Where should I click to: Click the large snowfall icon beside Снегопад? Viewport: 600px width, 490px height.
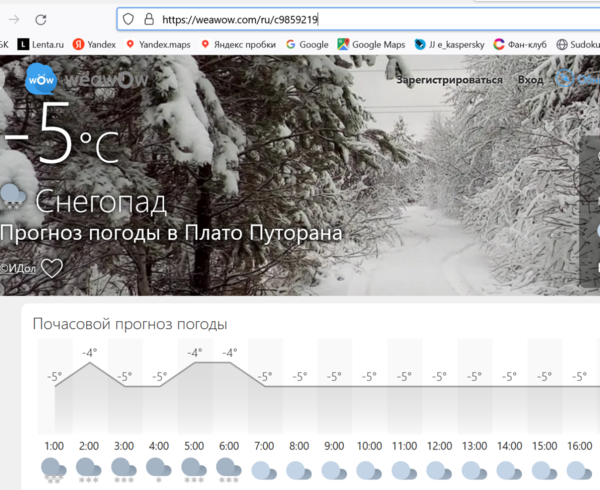13,196
